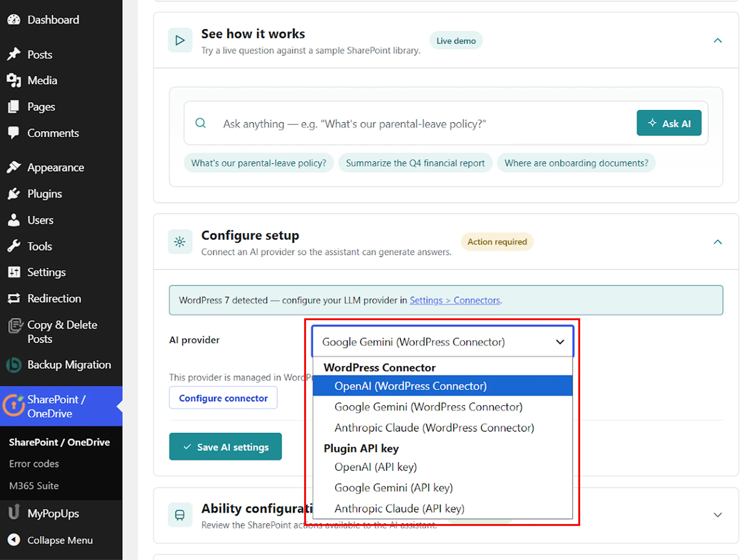Viewport: 751px width, 560px height.
Task: Click the Redirection arrows icon
Action: 14,298
